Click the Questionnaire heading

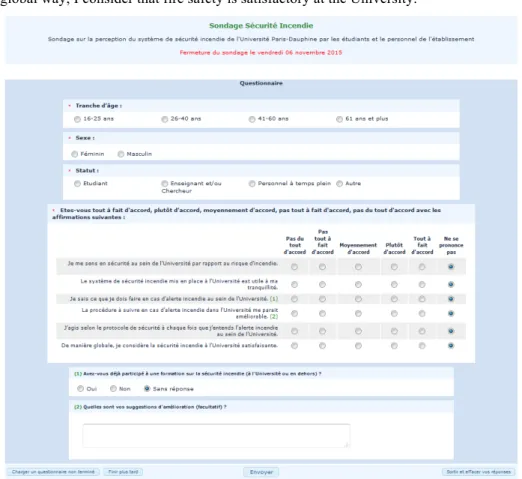click(261, 83)
